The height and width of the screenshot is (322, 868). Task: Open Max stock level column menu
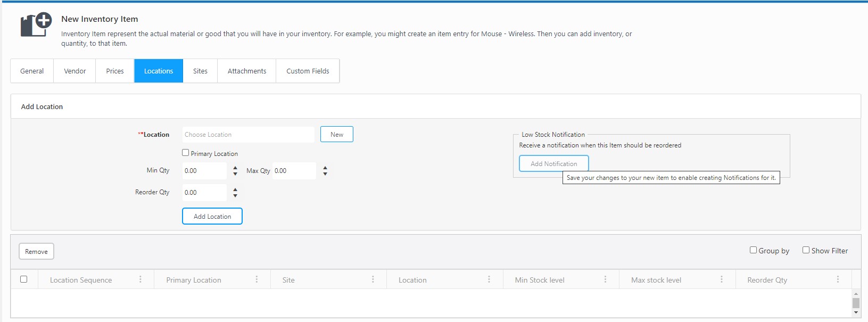722,279
